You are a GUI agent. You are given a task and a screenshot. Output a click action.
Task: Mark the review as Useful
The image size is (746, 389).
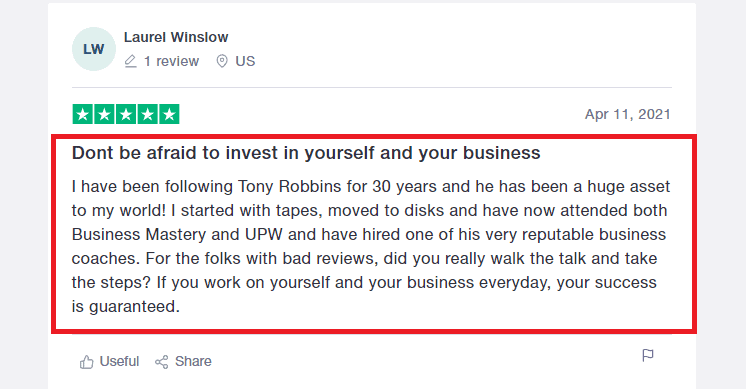click(x=109, y=361)
